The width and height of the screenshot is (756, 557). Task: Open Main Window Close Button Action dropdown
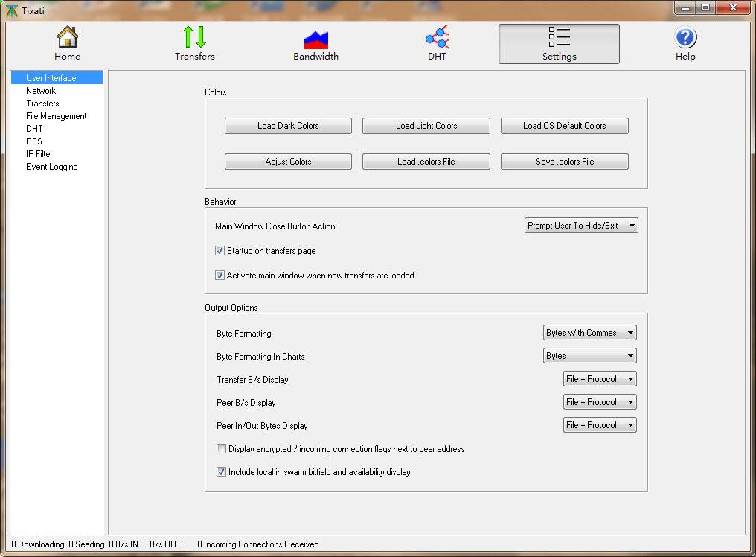(581, 226)
